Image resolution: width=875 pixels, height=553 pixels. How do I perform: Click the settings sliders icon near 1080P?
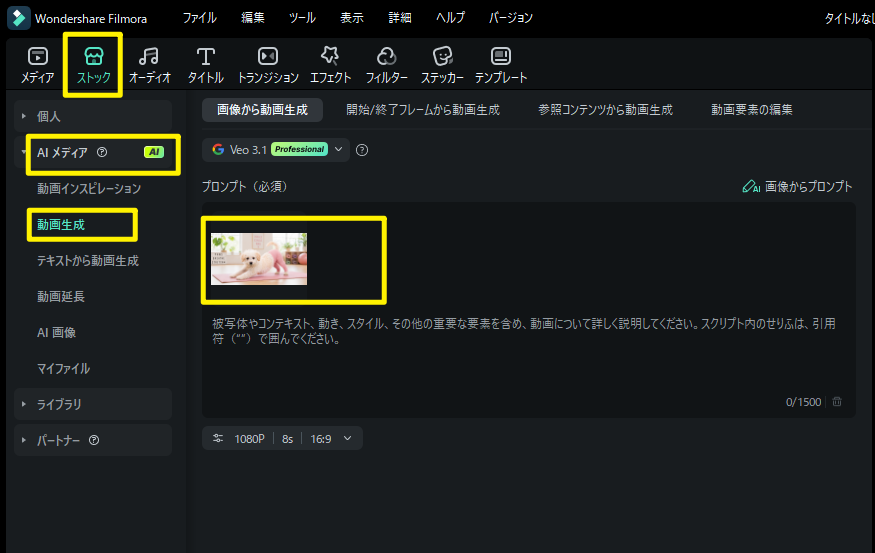click(218, 439)
